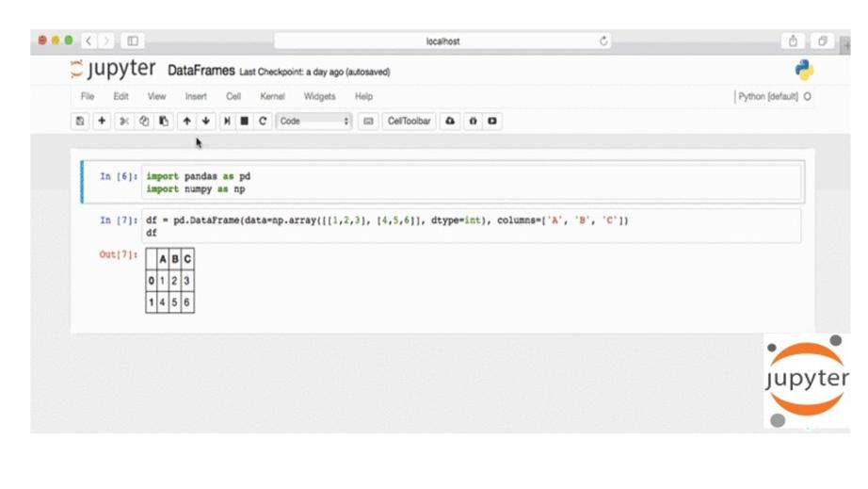Open the Insert menu
The image size is (868, 489).
[x=196, y=96]
